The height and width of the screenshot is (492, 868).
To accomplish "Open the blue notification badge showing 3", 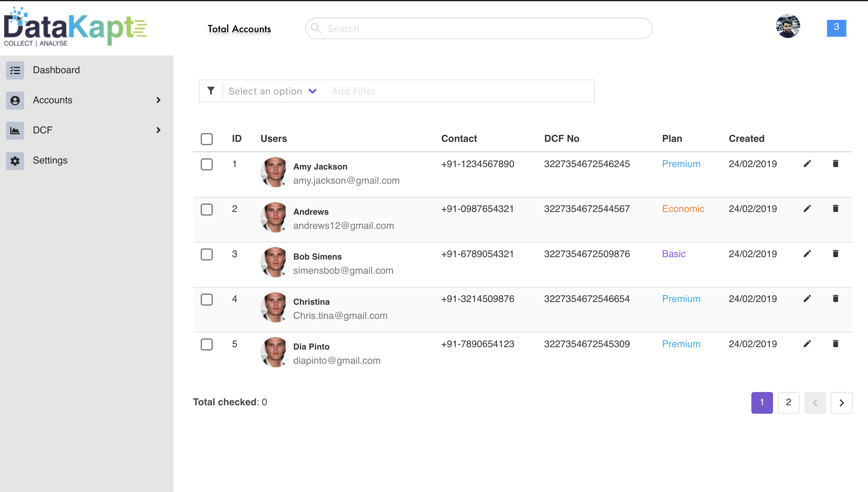I will pos(836,28).
